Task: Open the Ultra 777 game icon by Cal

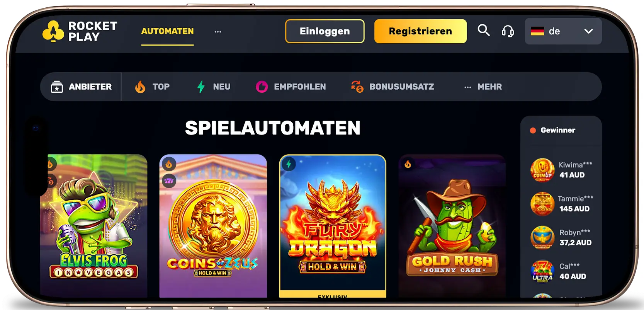Action: coord(542,271)
